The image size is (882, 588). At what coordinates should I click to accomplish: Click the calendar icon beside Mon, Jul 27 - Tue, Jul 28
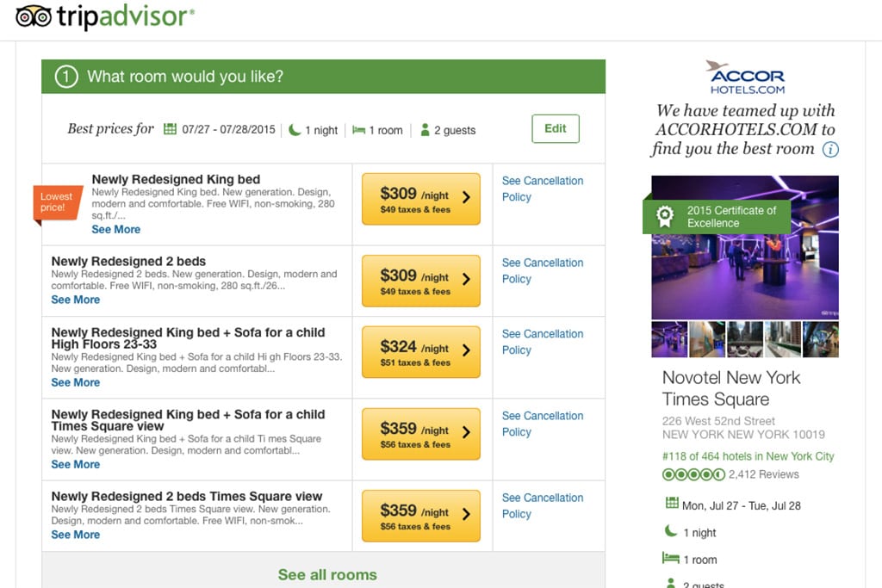click(672, 503)
